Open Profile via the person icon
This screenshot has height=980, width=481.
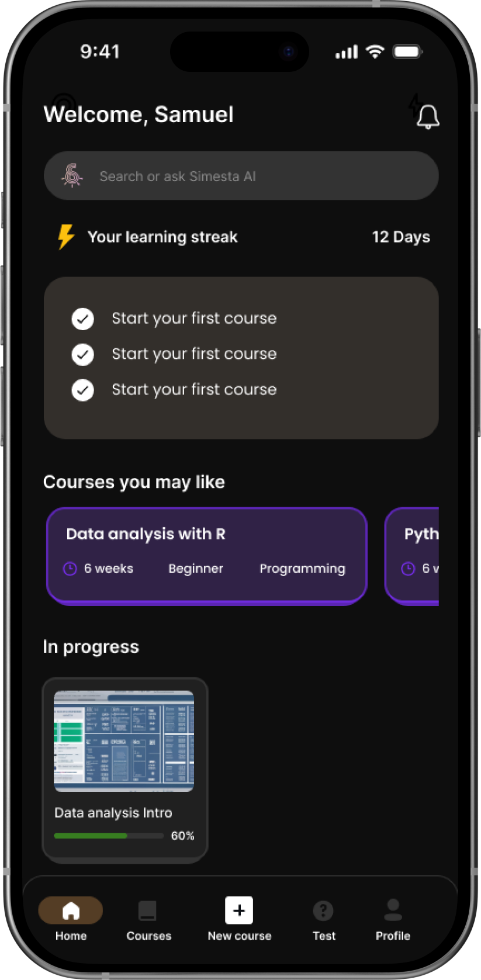tap(393, 909)
